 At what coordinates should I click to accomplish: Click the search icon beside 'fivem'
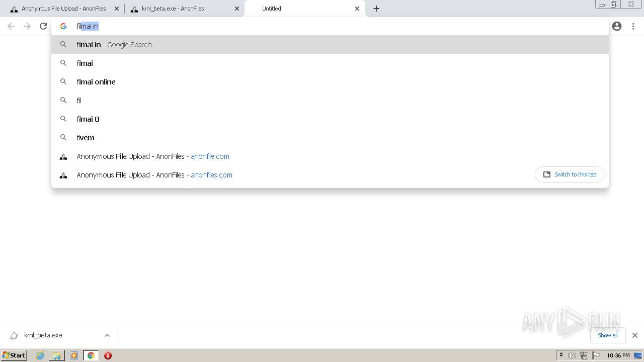tap(63, 137)
